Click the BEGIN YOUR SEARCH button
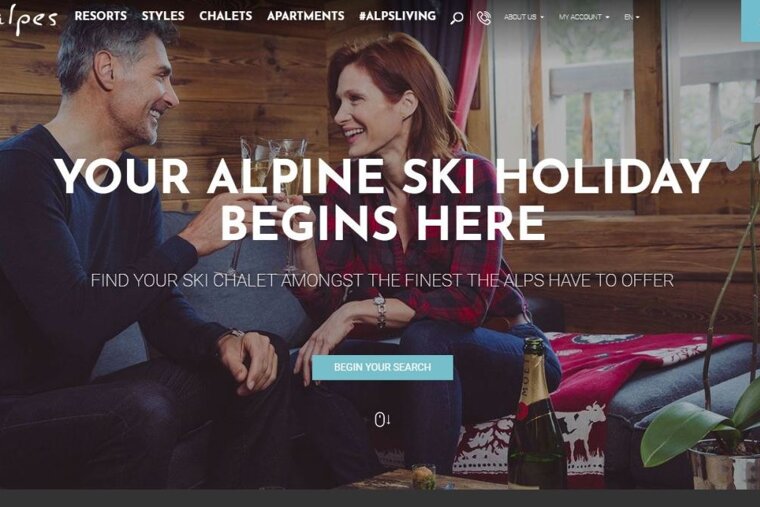The height and width of the screenshot is (507, 760). [382, 367]
